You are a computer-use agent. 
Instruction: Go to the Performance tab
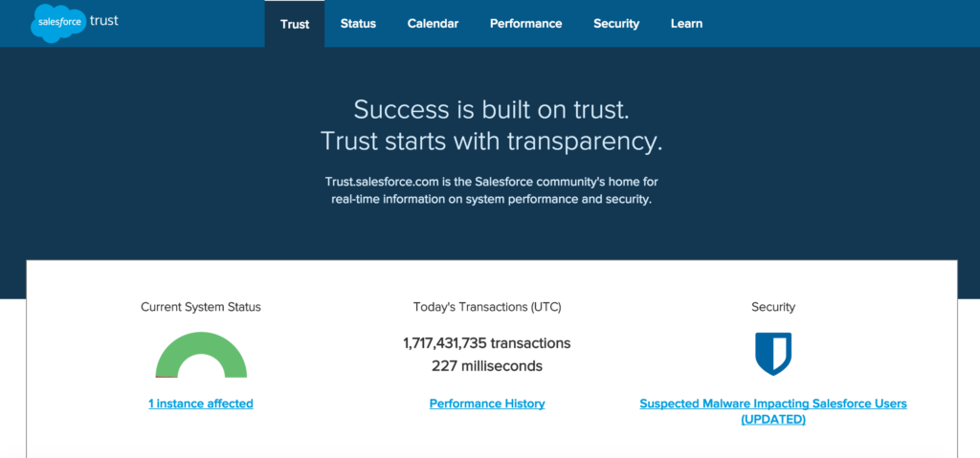click(525, 24)
